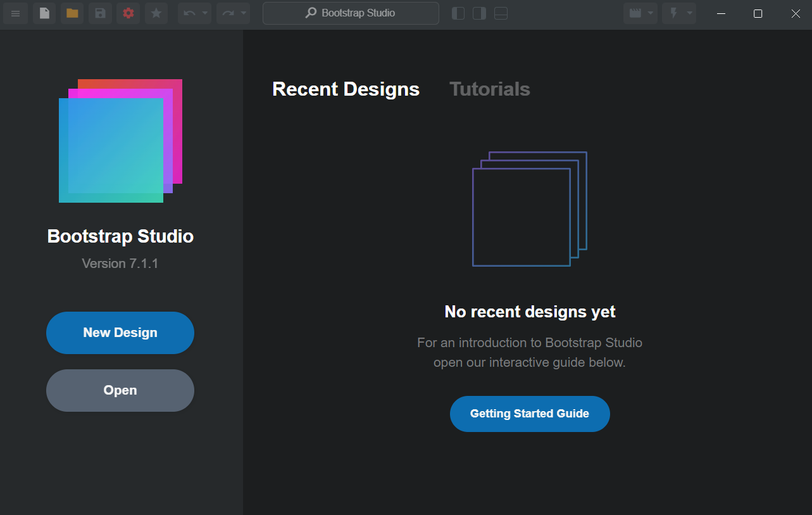Click the star icon in toolbar
This screenshot has height=515, width=812.
(156, 13)
